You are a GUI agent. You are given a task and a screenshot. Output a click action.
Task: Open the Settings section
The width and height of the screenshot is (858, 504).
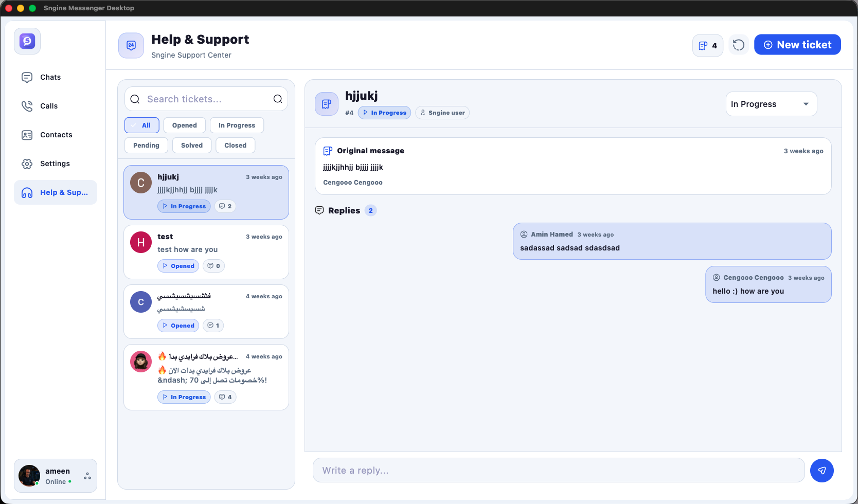(55, 164)
